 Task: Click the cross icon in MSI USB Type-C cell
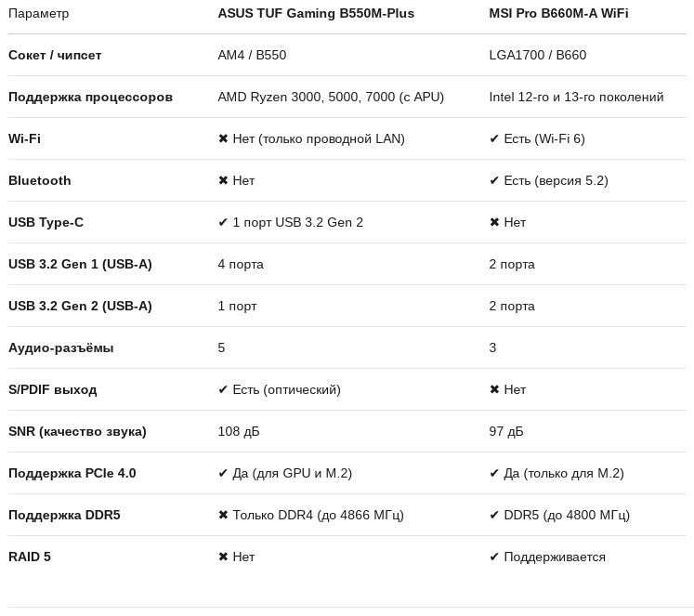coord(494,222)
